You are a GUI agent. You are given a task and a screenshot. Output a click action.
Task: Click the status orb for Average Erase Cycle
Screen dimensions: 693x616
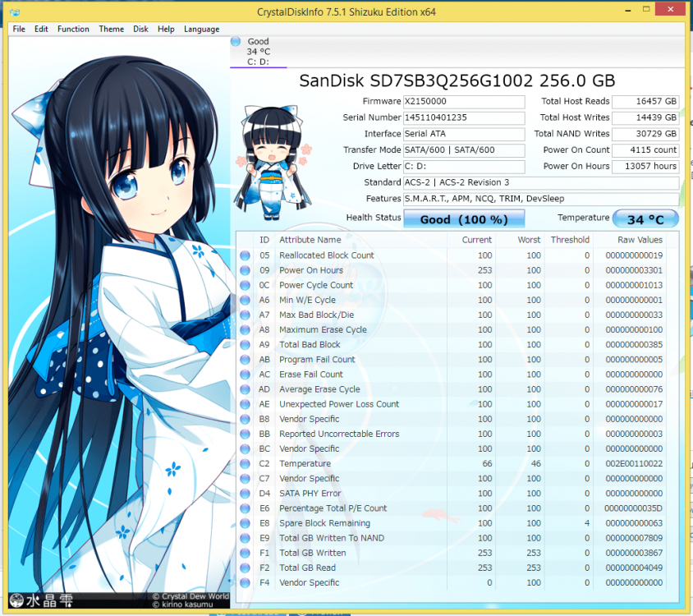pos(245,389)
